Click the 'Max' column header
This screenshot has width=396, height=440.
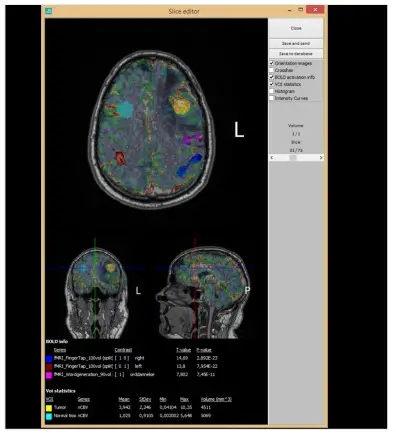click(184, 399)
